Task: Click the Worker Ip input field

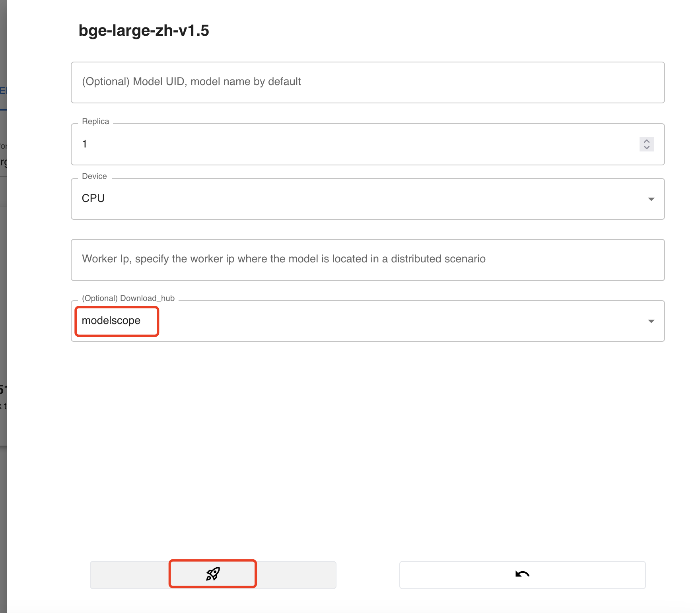Action: (x=367, y=260)
